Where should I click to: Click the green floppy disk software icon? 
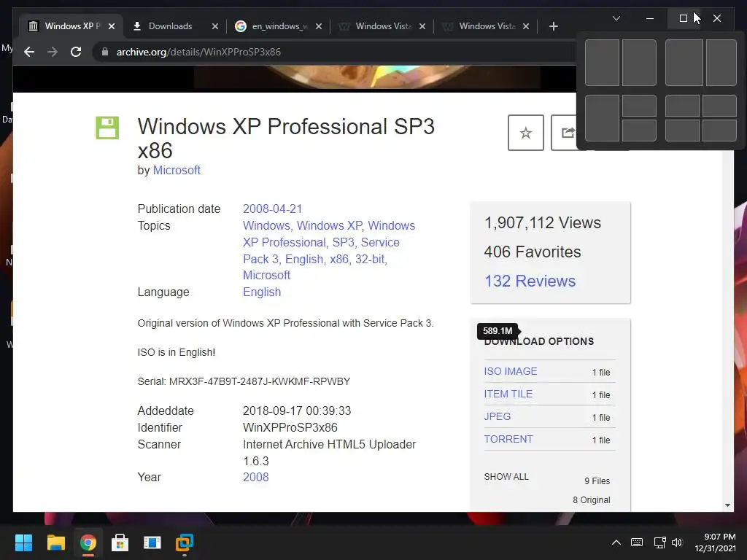pyautogui.click(x=107, y=128)
